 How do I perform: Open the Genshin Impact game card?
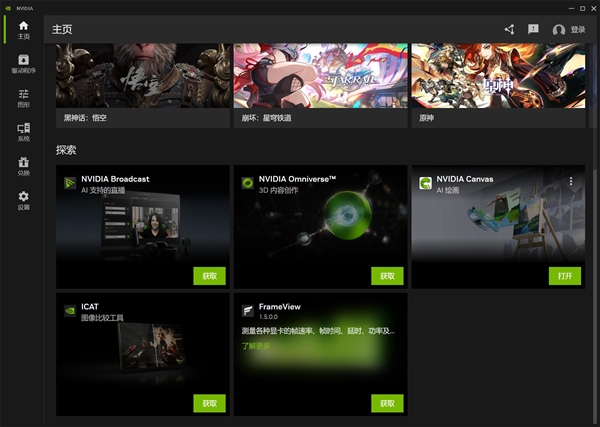[498, 85]
